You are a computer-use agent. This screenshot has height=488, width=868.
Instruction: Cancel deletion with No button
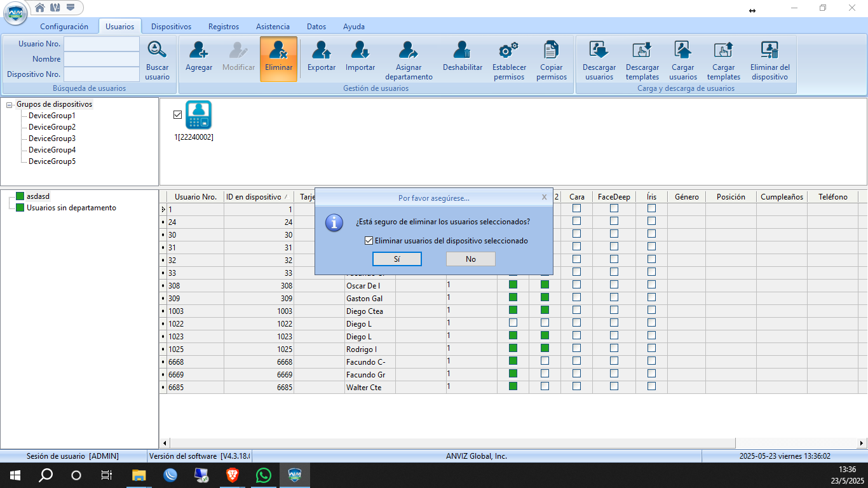[x=471, y=259]
